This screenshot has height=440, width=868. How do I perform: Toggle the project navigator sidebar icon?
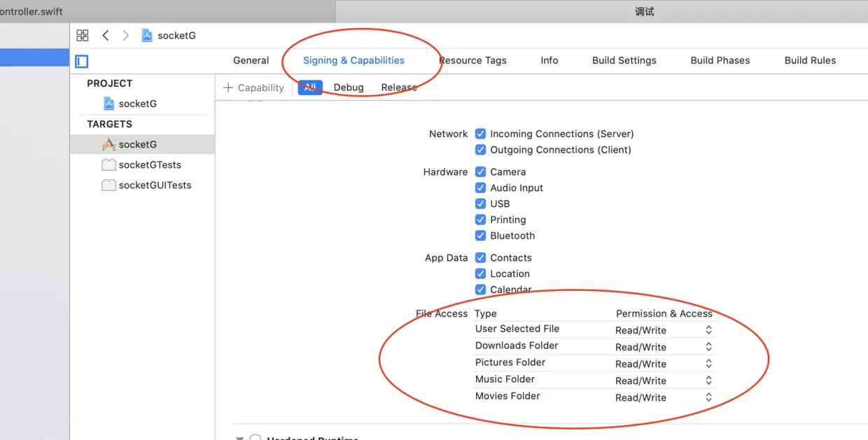pos(82,62)
